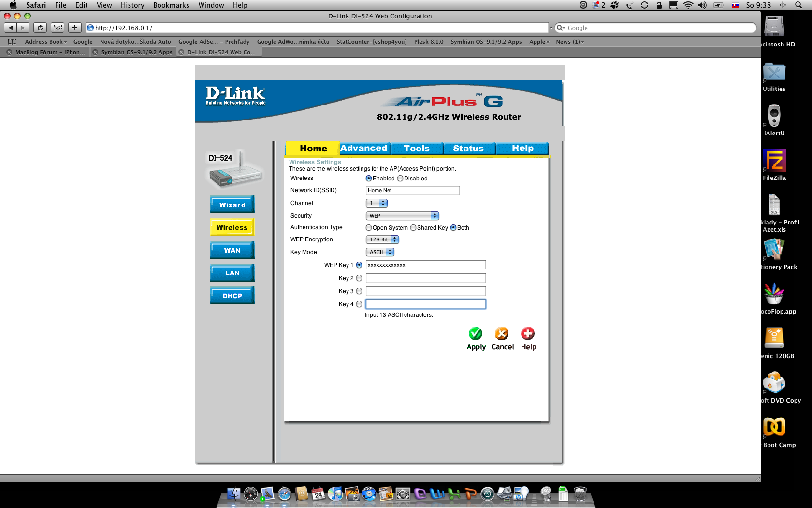Click the red Help plus icon
This screenshot has height=508, width=812.
point(528,333)
